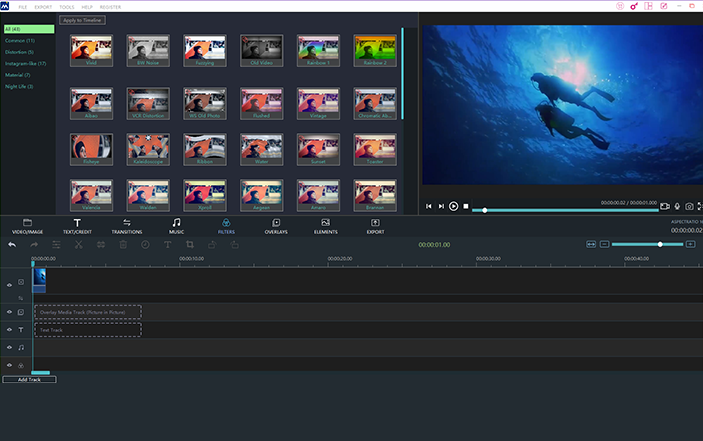Viewport: 703px width, 441px height.
Task: Open the edit settings sliders icon
Action: tap(56, 245)
